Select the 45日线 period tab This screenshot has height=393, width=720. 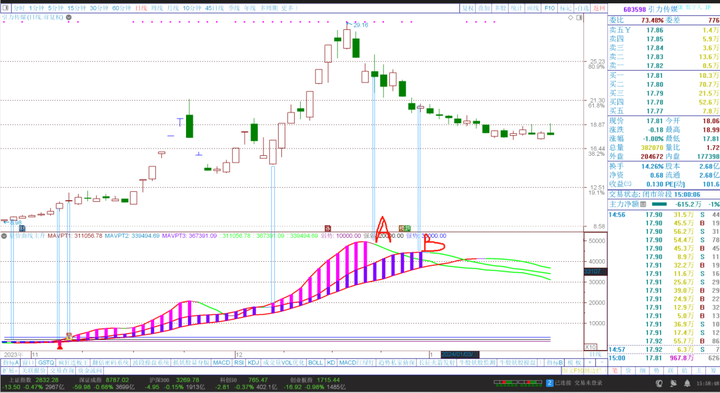[214, 8]
